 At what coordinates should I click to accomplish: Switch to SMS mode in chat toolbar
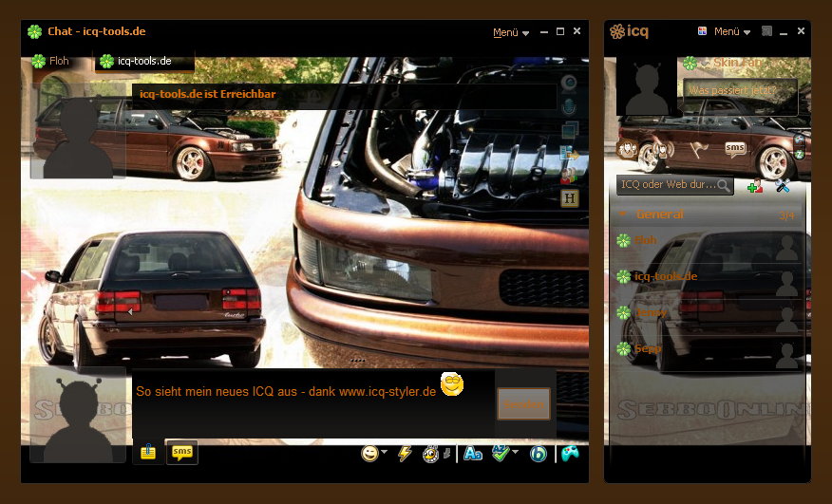click(x=182, y=452)
